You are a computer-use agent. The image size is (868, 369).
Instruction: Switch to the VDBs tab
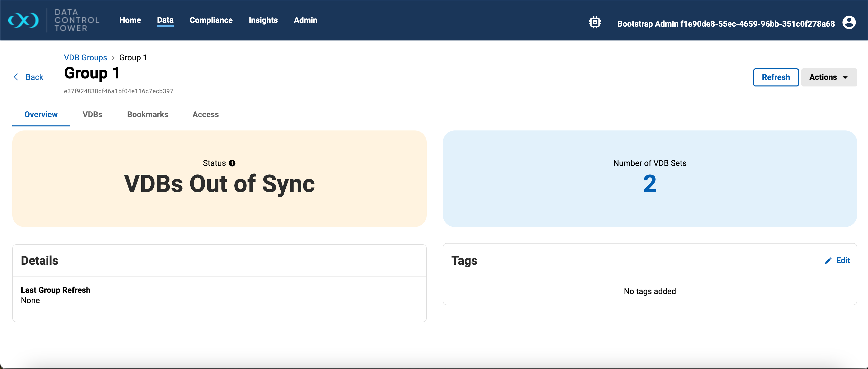pos(92,115)
